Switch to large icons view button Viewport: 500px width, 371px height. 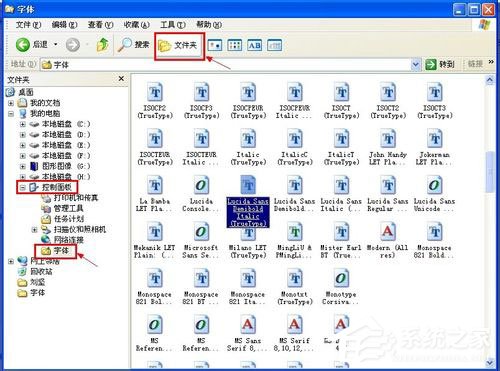tap(214, 45)
